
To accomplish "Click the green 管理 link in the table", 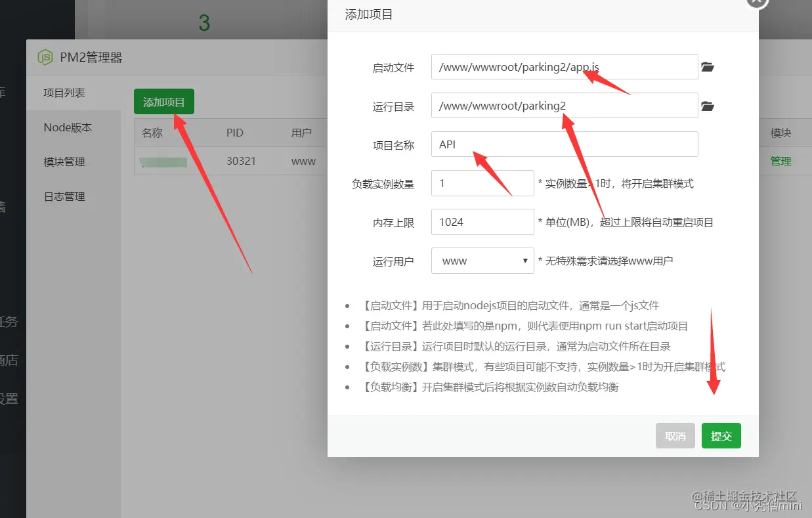I will pos(781,161).
